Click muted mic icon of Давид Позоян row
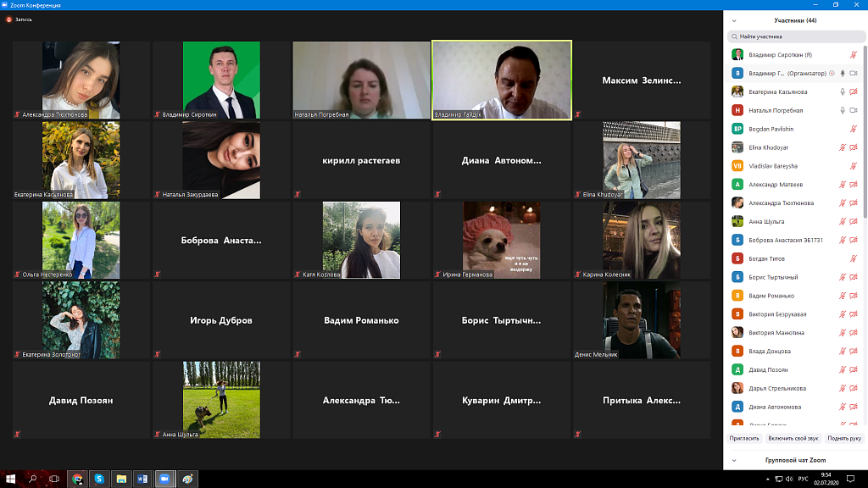Viewport: 868px width, 488px height. click(843, 369)
